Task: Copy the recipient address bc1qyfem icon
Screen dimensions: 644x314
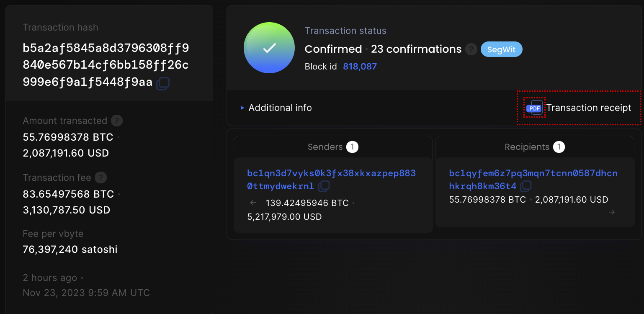Action: pos(526,186)
